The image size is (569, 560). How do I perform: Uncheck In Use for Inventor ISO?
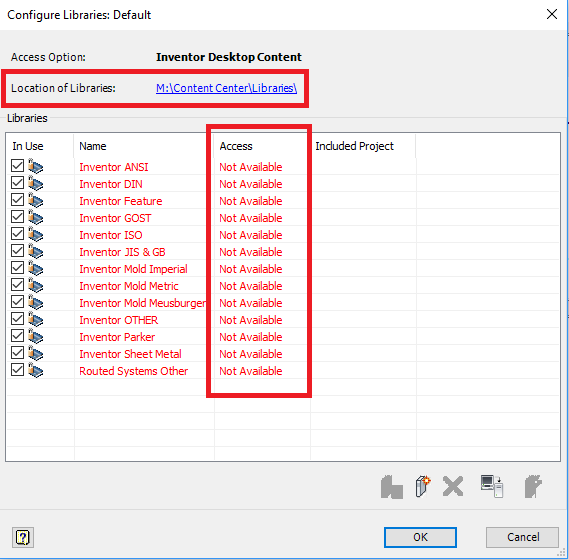[x=17, y=233]
